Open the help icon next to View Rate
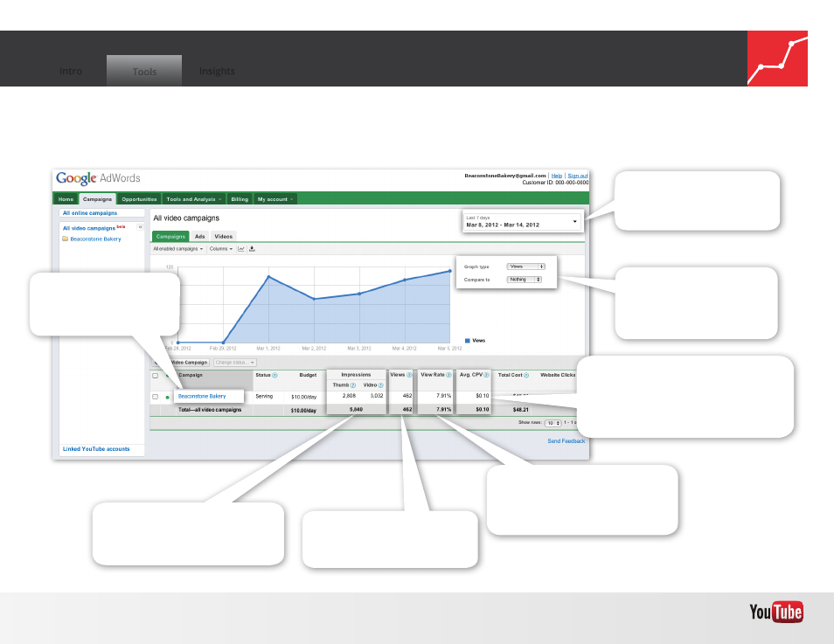This screenshot has width=834, height=644. pos(448,375)
